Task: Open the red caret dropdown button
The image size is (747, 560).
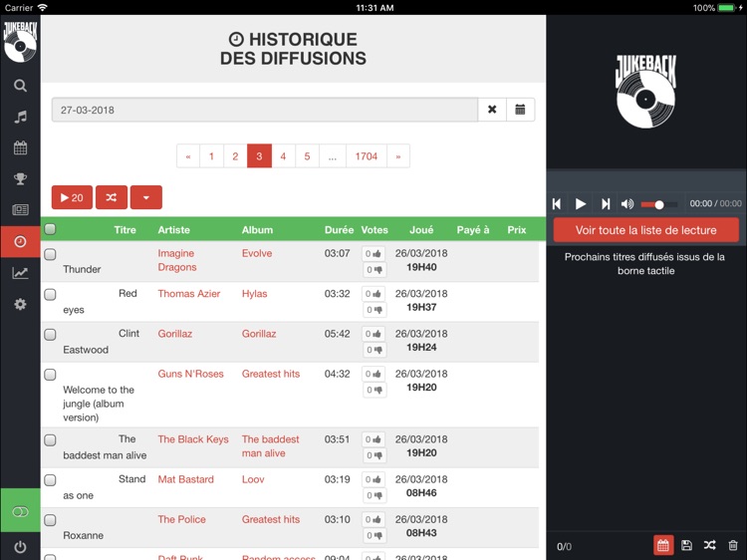Action: pyautogui.click(x=146, y=197)
